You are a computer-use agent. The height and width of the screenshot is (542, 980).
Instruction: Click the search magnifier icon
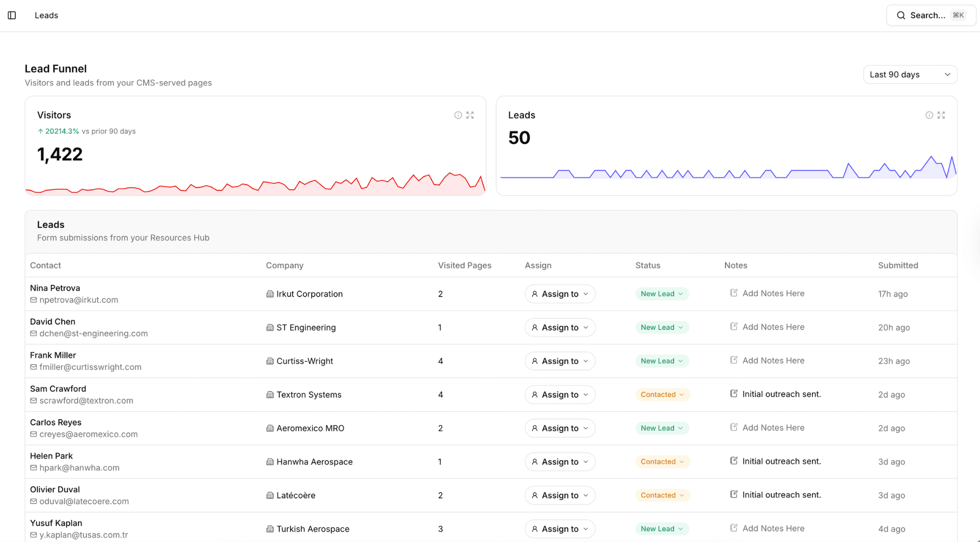901,15
